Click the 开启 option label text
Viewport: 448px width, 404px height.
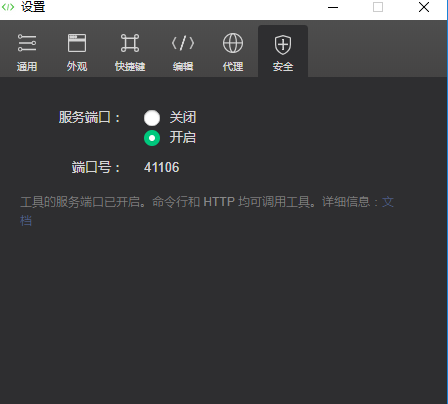[183, 137]
